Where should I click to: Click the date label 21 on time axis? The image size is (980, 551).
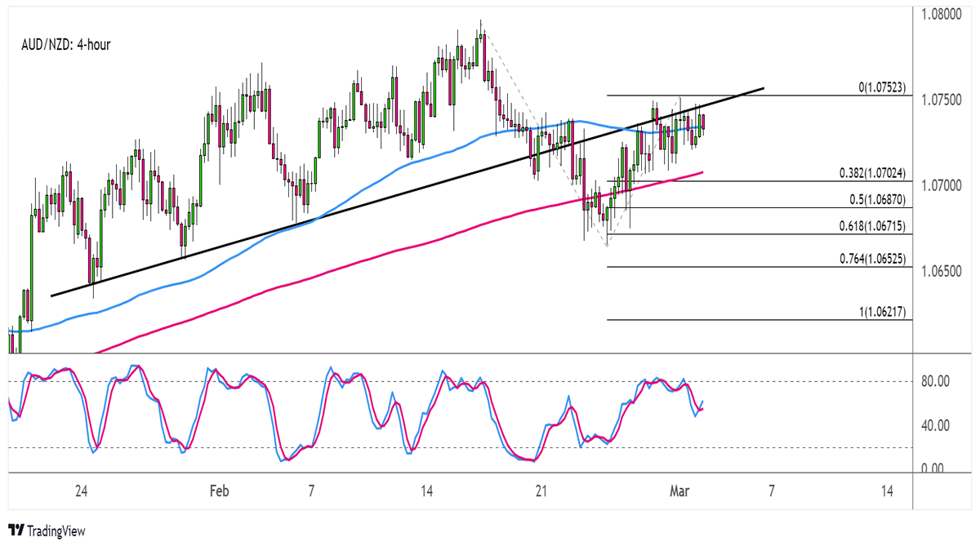click(x=541, y=491)
